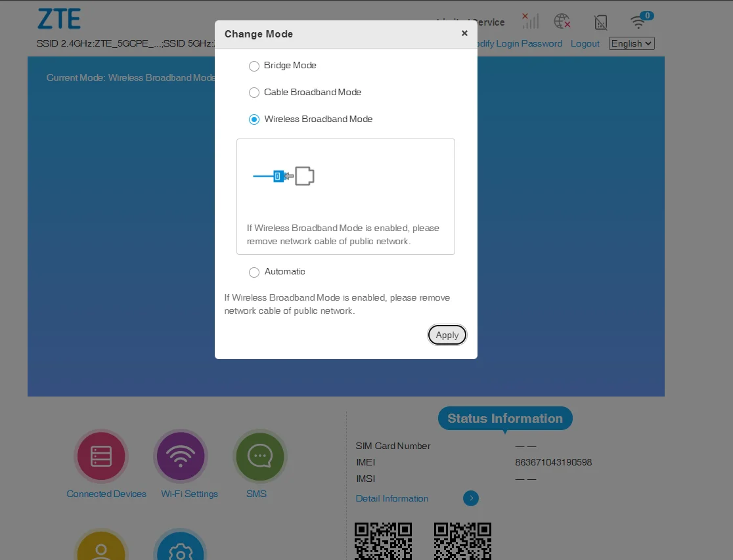Check the signal strength icon

pyautogui.click(x=531, y=21)
